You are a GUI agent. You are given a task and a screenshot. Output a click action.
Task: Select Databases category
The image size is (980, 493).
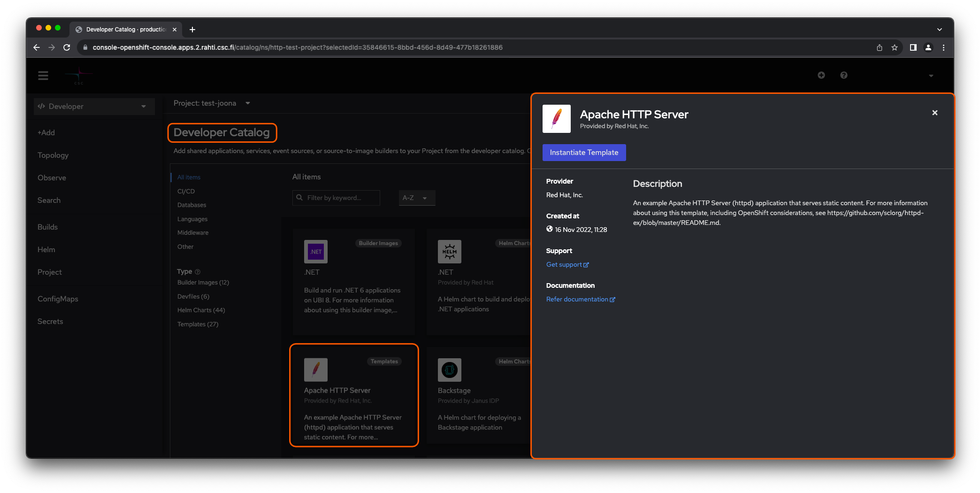tap(191, 205)
